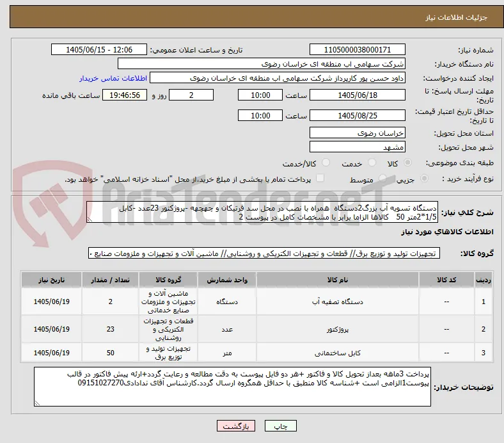Image resolution: width=504 pixels, height=443 pixels.
Task: Click the delivery city field مشهد
Action: 357,147
